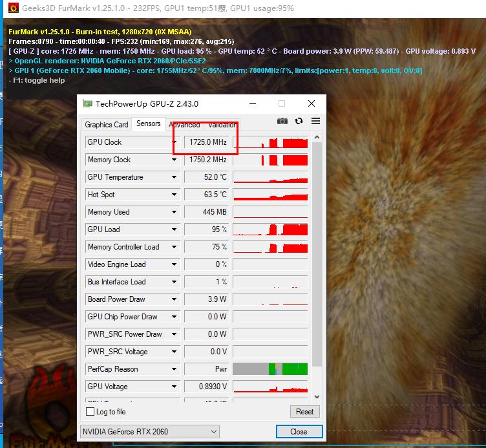Click the sensor list scroll up arrow
486x448 pixels.
pos(317,137)
